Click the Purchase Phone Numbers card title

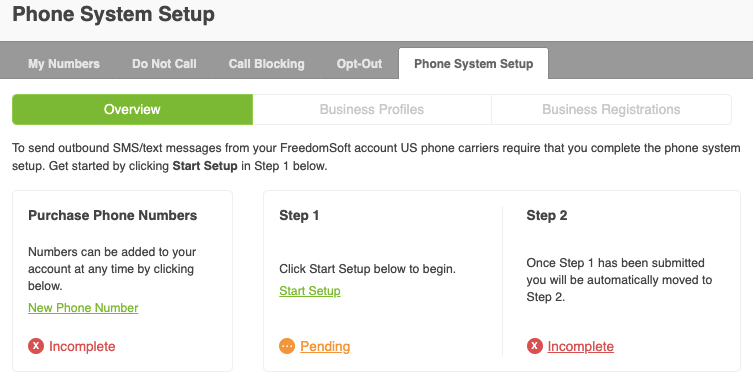click(113, 216)
